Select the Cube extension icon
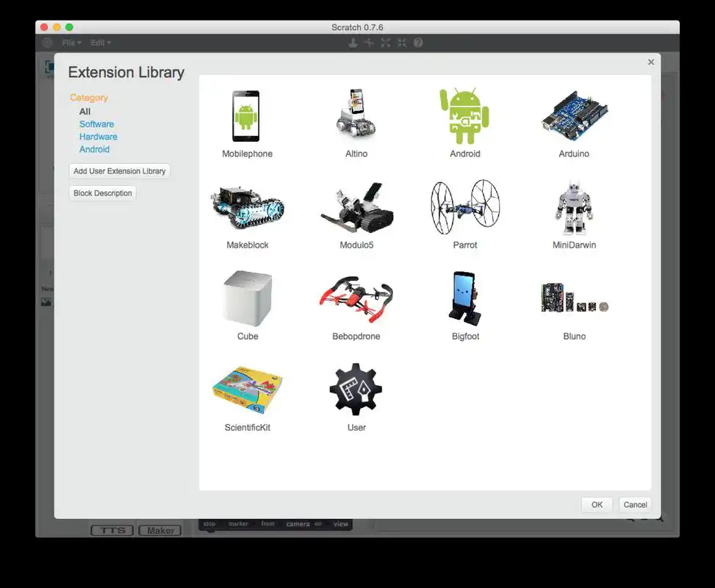 (248, 298)
